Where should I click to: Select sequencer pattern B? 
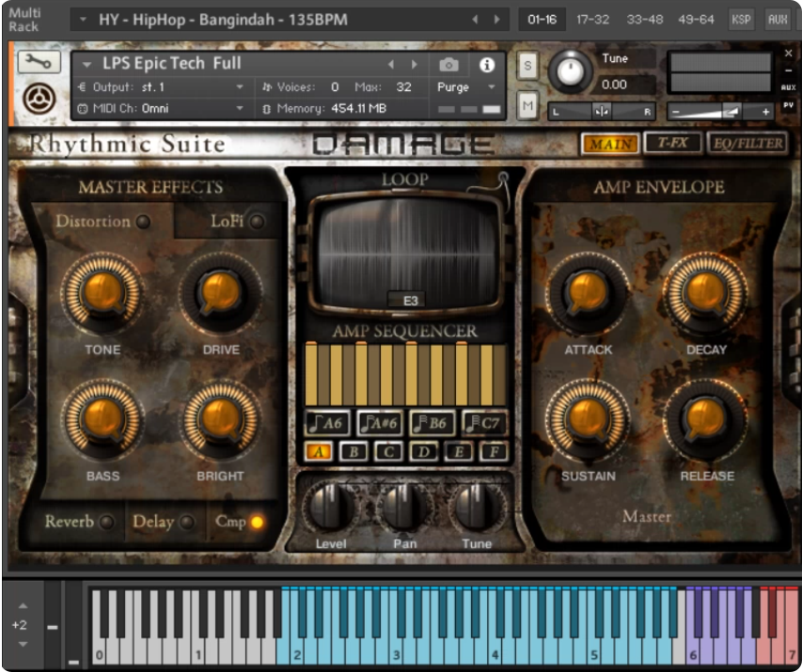354,452
